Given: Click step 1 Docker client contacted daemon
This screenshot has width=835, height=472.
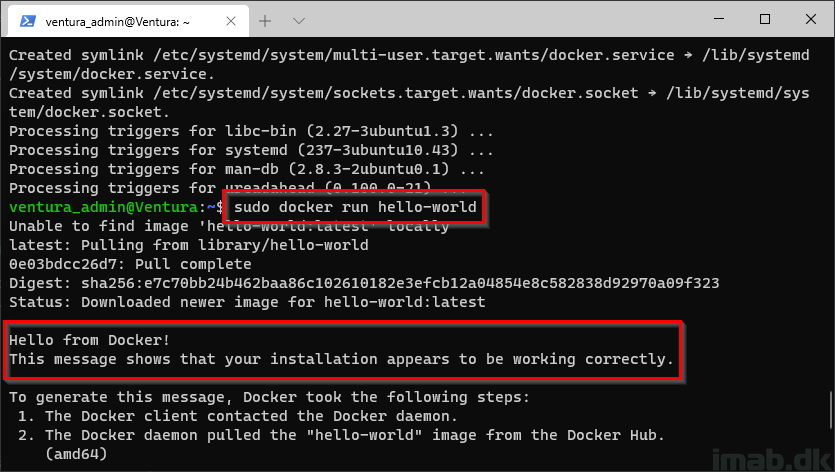Looking at the screenshot, I should tap(238, 416).
